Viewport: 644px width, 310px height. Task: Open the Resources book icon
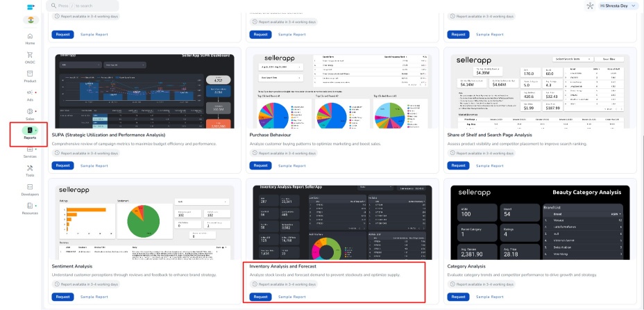point(30,206)
